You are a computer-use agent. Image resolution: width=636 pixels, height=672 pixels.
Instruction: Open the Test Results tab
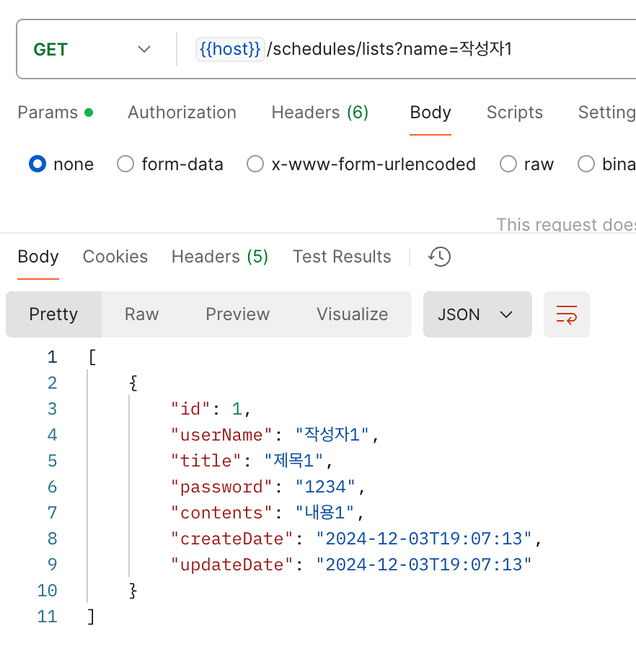(342, 257)
